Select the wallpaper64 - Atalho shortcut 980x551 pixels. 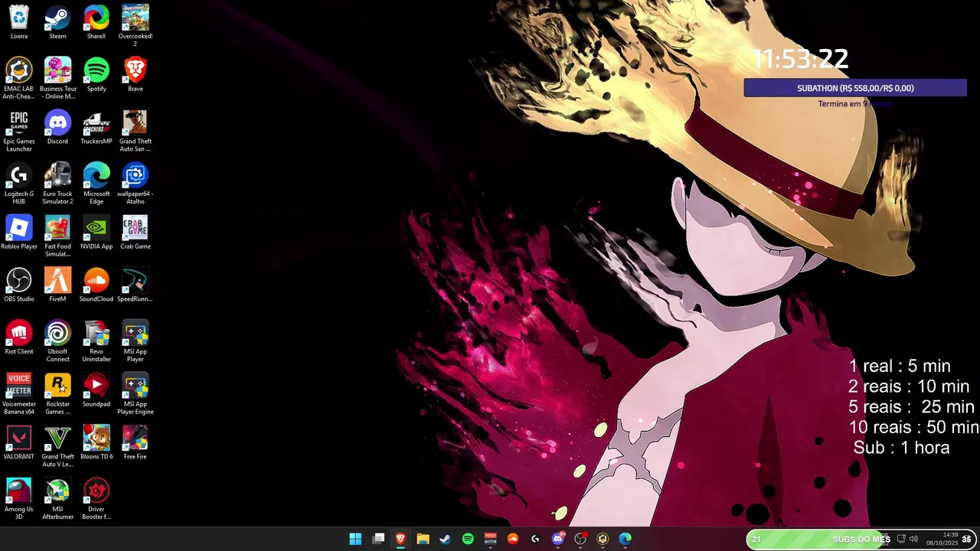point(136,184)
